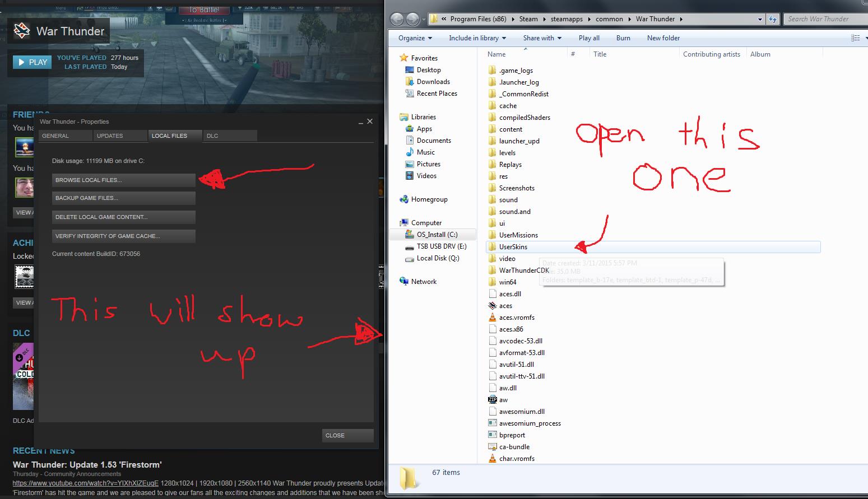Viewport: 868px width, 499px height.
Task: Click the Search War Thunder input field
Action: (x=825, y=19)
